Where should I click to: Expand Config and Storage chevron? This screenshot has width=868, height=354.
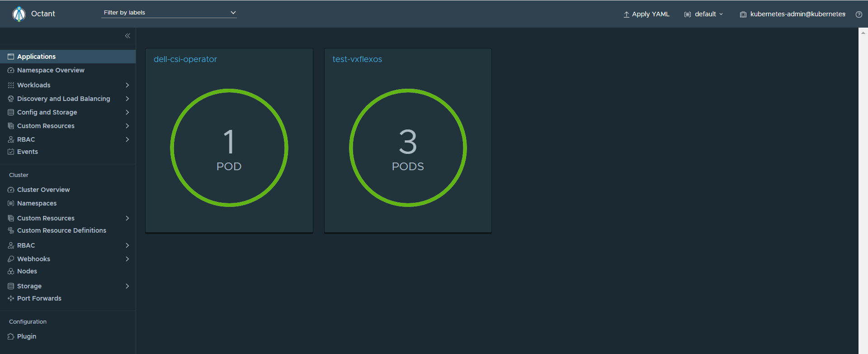[x=127, y=112]
